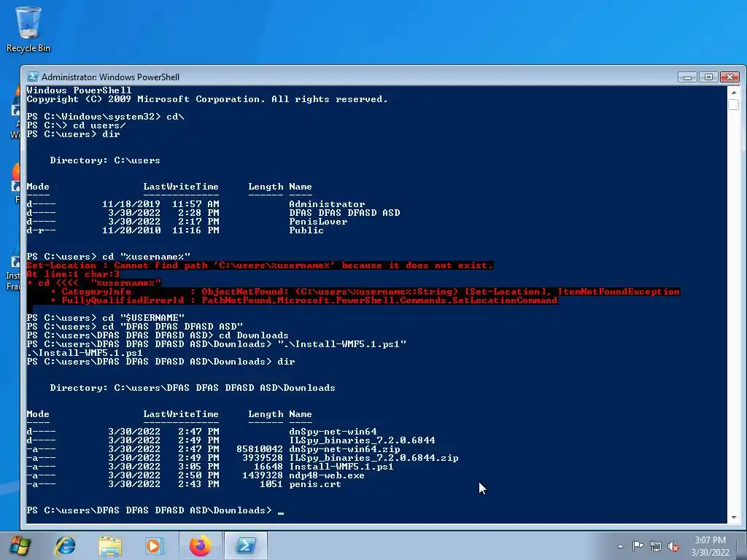Click the file size 16648
Viewport: 747px width, 560px height.
268,467
